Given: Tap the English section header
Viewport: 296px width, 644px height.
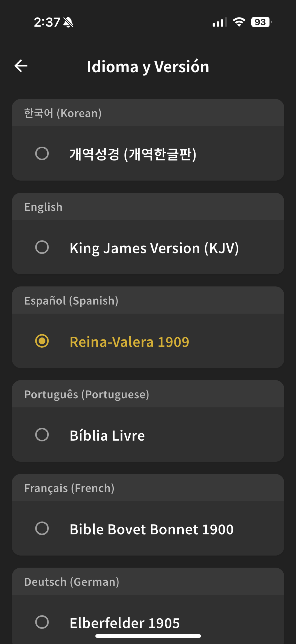Looking at the screenshot, I should pyautogui.click(x=44, y=207).
